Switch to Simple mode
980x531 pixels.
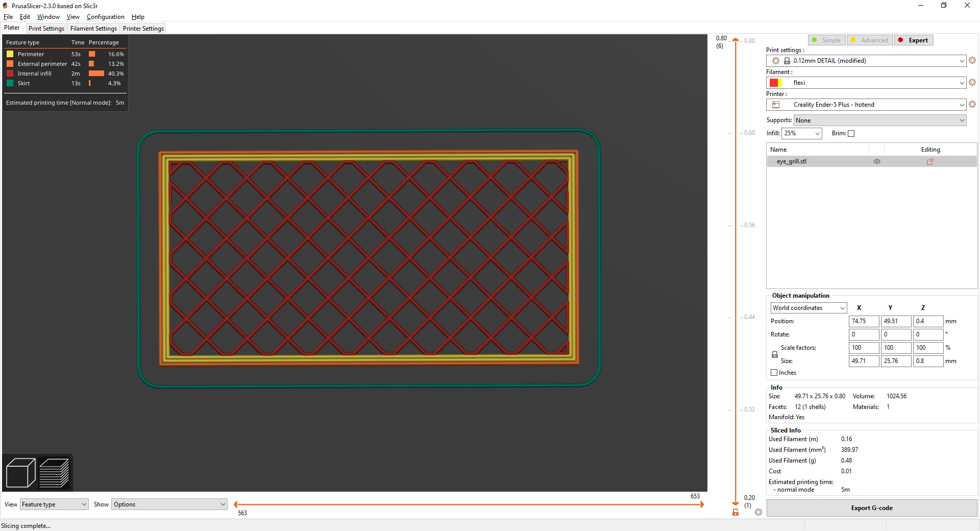827,40
